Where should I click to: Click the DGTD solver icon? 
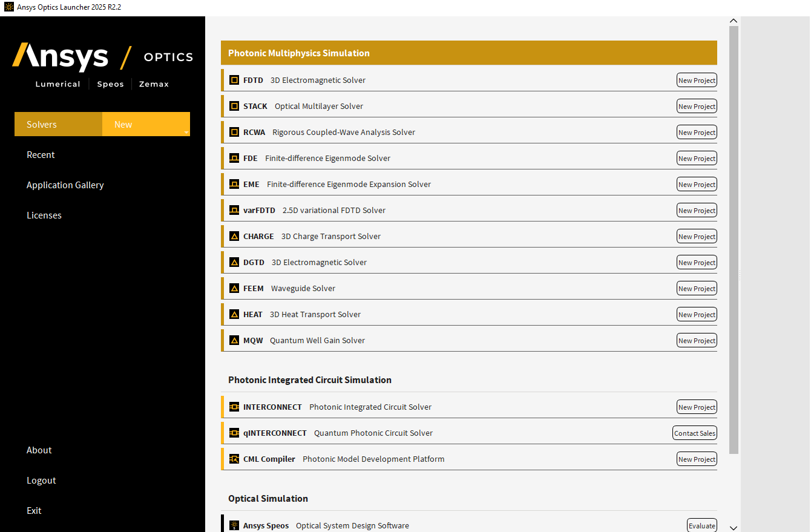click(234, 262)
